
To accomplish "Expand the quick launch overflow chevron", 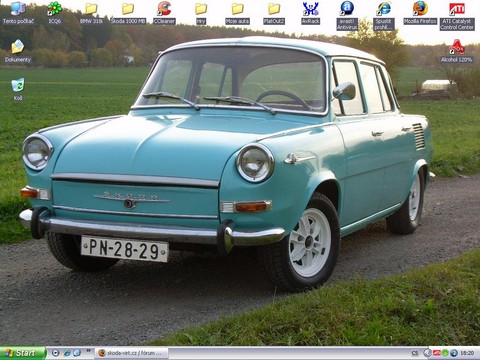I will (88, 351).
